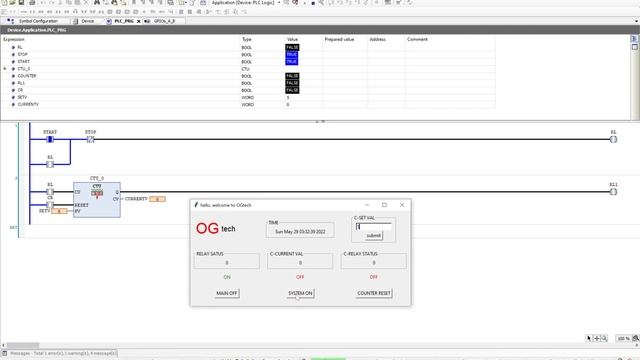Select the pointer tool icon near zoom controls
Image resolution: width=640 pixels, height=360 pixels.
(589, 338)
